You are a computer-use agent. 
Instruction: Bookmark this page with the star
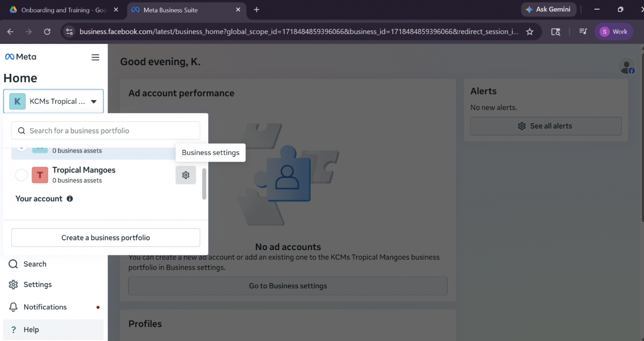529,32
